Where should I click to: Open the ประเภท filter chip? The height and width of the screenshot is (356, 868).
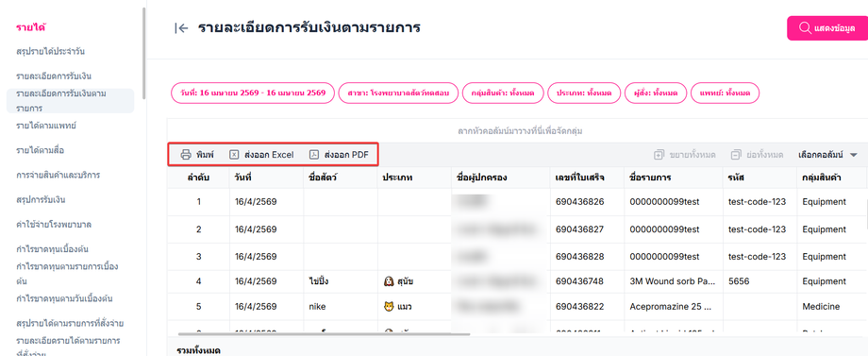[584, 93]
